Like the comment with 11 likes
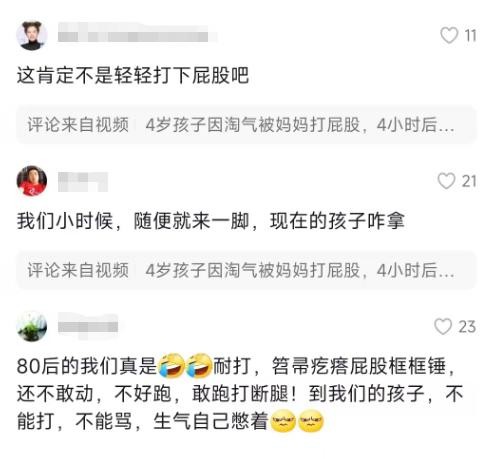This screenshot has width=492, height=459. pos(449,35)
